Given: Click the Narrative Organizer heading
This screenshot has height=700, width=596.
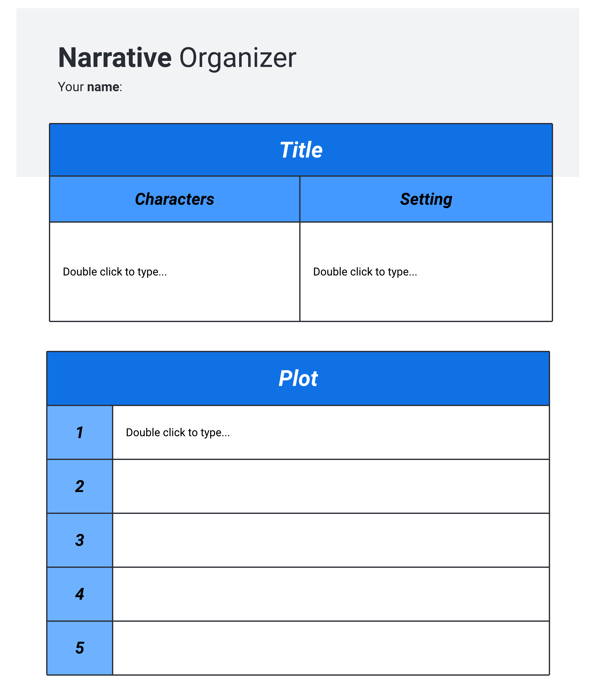Looking at the screenshot, I should 177,58.
